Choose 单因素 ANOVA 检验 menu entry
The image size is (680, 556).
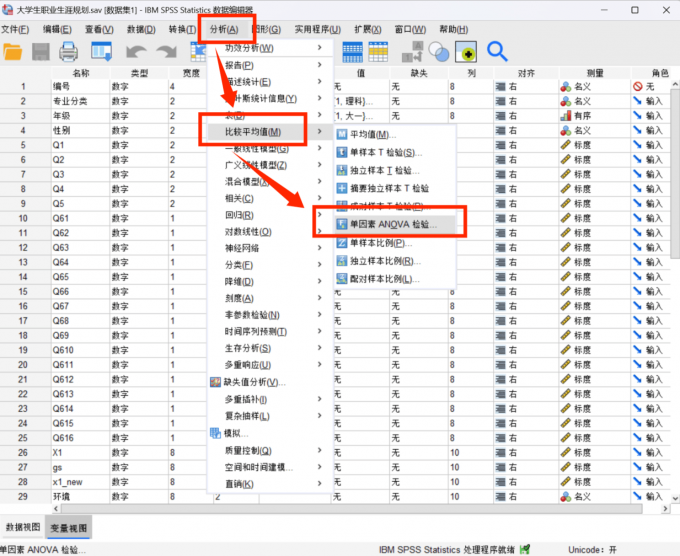395,224
